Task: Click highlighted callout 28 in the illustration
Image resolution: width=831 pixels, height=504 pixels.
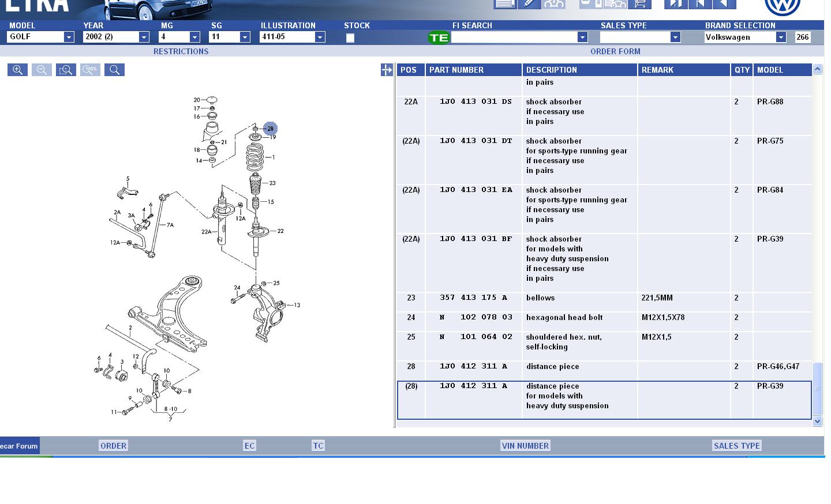Action: coord(270,129)
